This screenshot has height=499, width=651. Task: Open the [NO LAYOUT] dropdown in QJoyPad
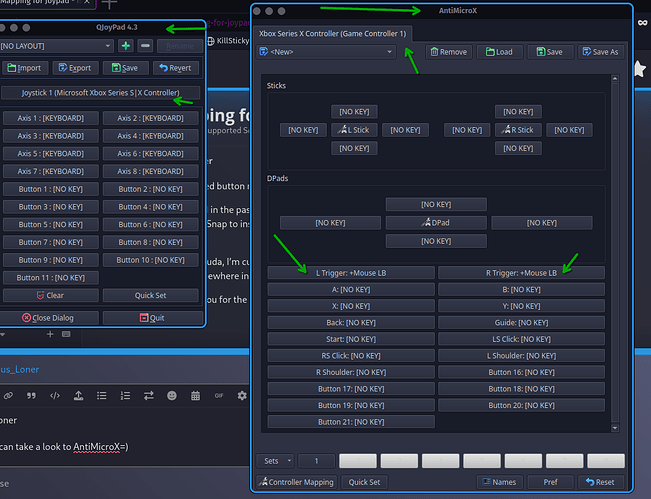coord(56,46)
